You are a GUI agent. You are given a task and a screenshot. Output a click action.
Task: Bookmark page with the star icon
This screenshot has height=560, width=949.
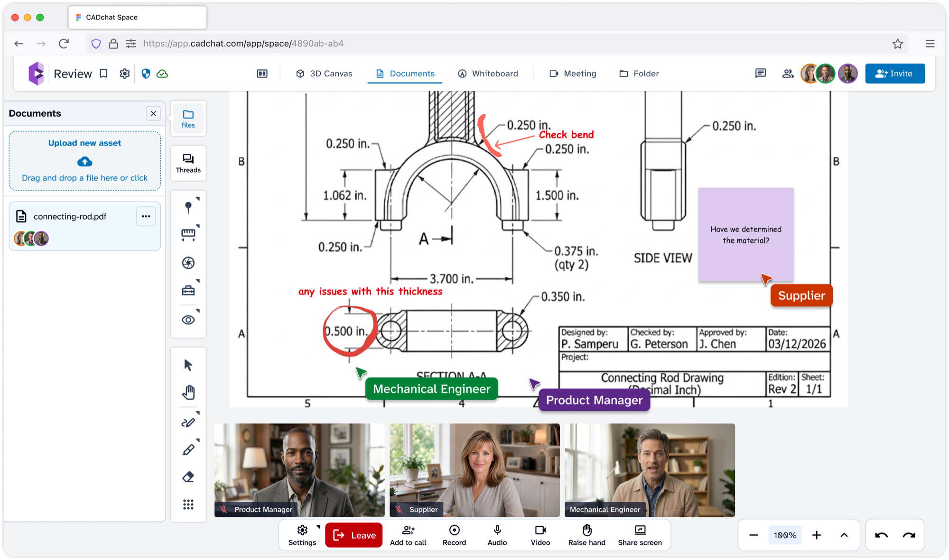tap(897, 44)
